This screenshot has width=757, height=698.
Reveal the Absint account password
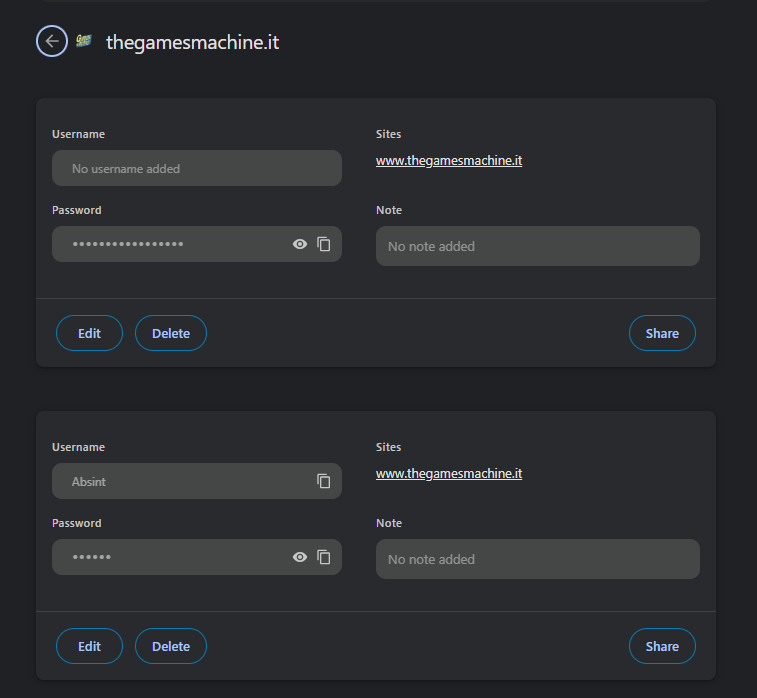point(300,557)
